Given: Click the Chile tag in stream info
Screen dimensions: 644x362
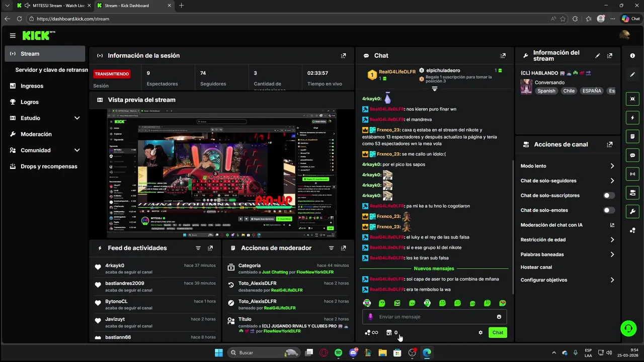Looking at the screenshot, I should [x=569, y=91].
